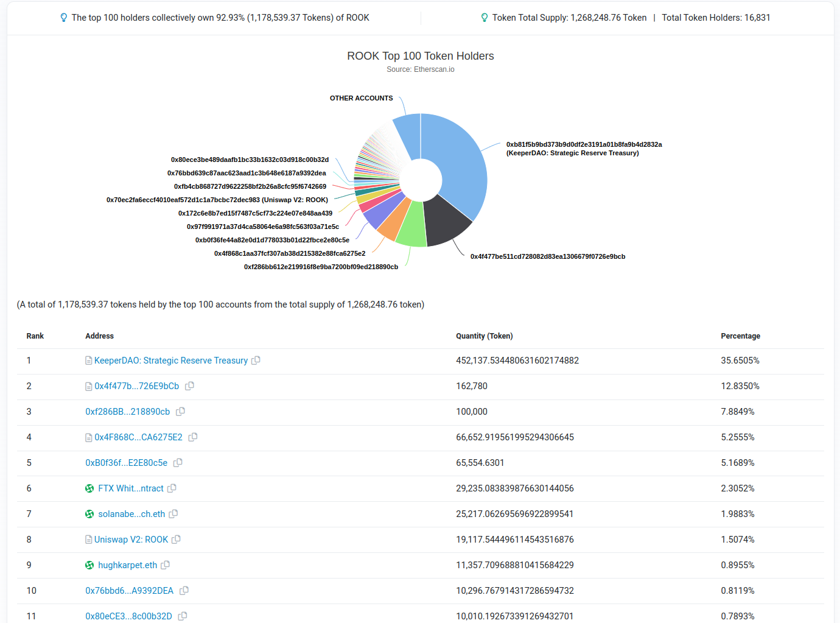The width and height of the screenshot is (840, 623).
Task: Copy FTX Whit...ntract address
Action: click(x=172, y=488)
